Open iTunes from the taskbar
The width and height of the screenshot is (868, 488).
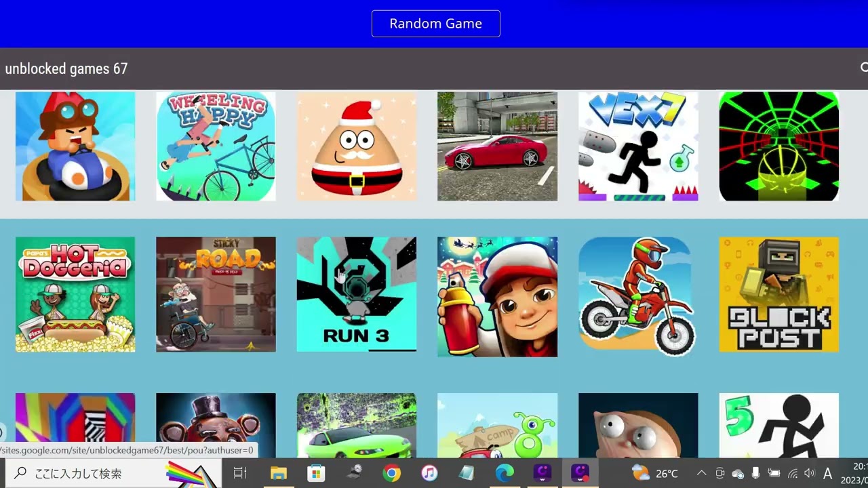tap(429, 473)
